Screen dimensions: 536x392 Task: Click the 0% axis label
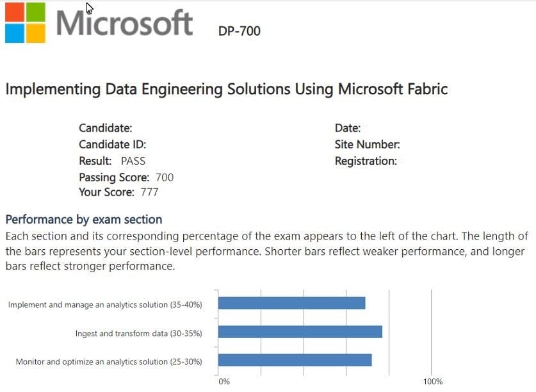224,382
